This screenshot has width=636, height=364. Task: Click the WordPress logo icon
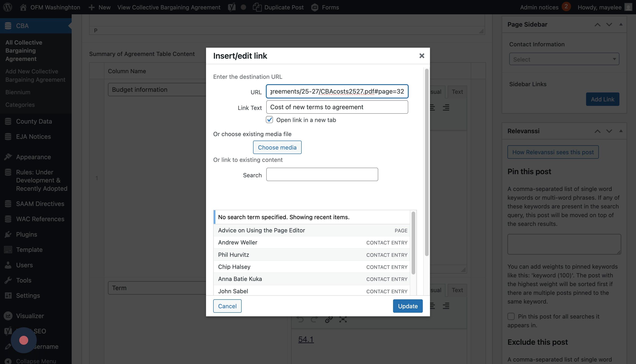[8, 7]
